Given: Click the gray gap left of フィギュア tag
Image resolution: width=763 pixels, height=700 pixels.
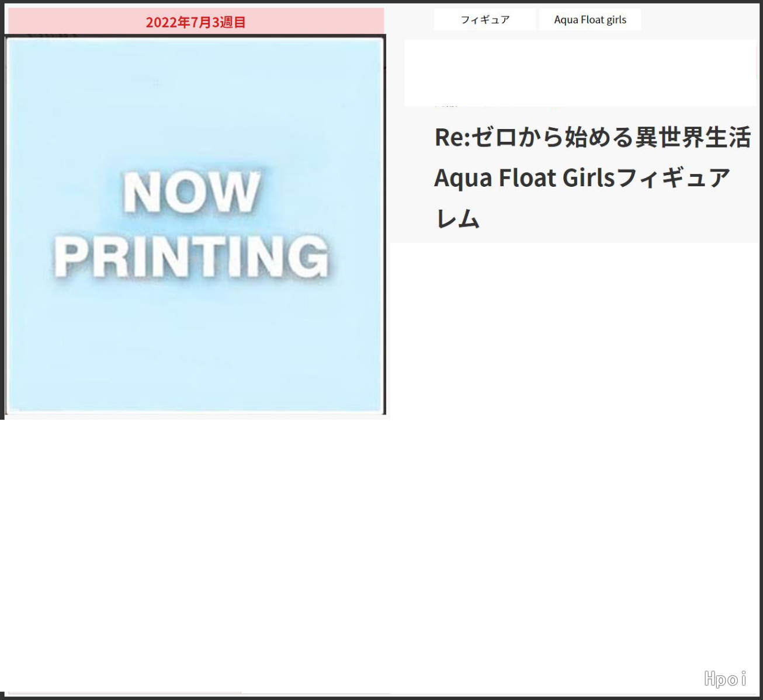Looking at the screenshot, I should coord(412,20).
